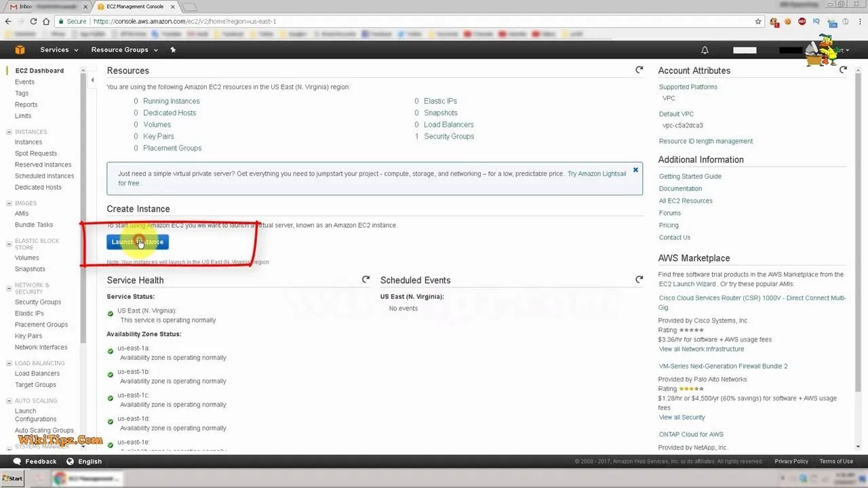Open Events in the sidebar

click(24, 82)
